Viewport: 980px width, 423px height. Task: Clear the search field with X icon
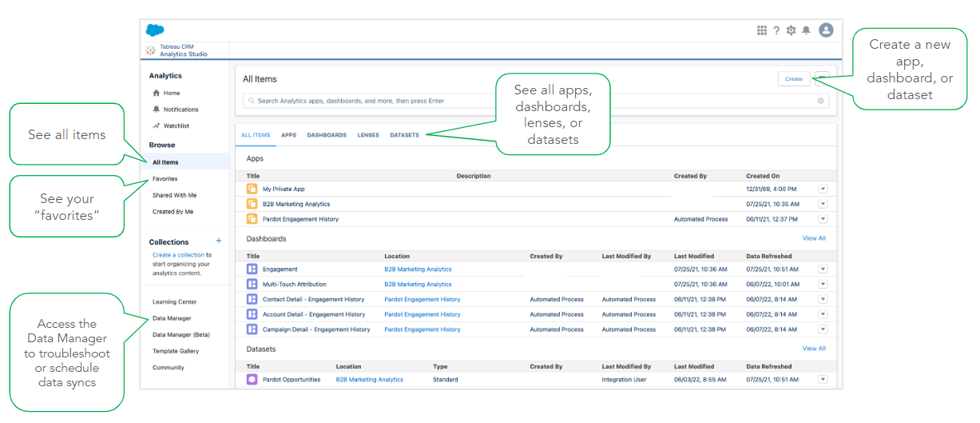tap(820, 101)
